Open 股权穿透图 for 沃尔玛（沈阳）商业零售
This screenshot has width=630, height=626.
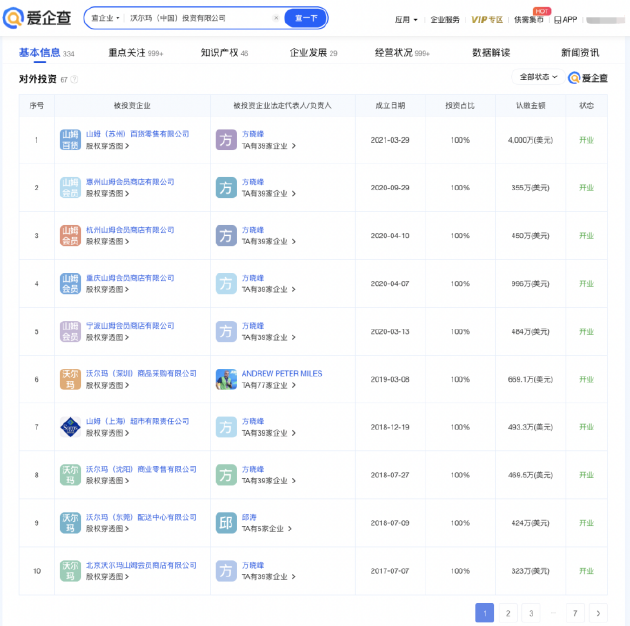click(x=107, y=481)
